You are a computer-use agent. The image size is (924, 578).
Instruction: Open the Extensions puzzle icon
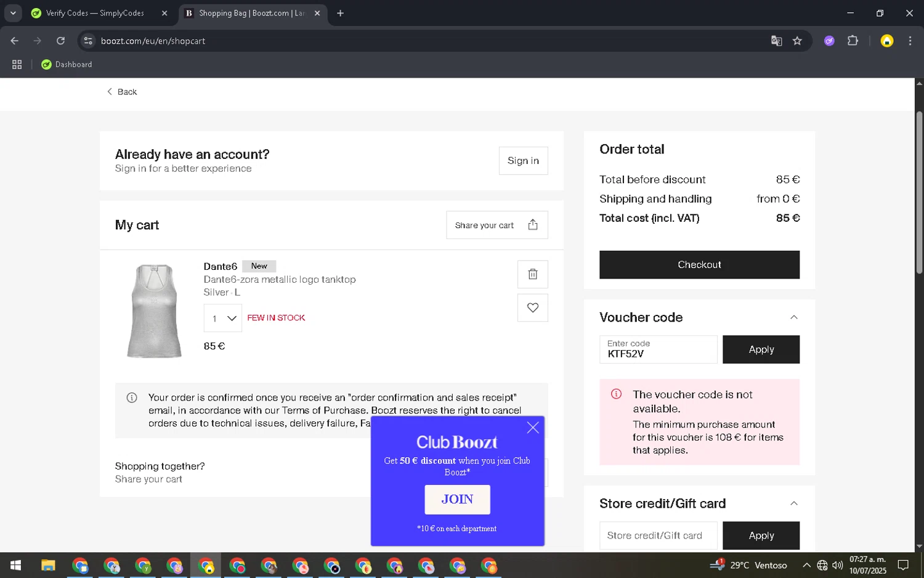click(853, 41)
